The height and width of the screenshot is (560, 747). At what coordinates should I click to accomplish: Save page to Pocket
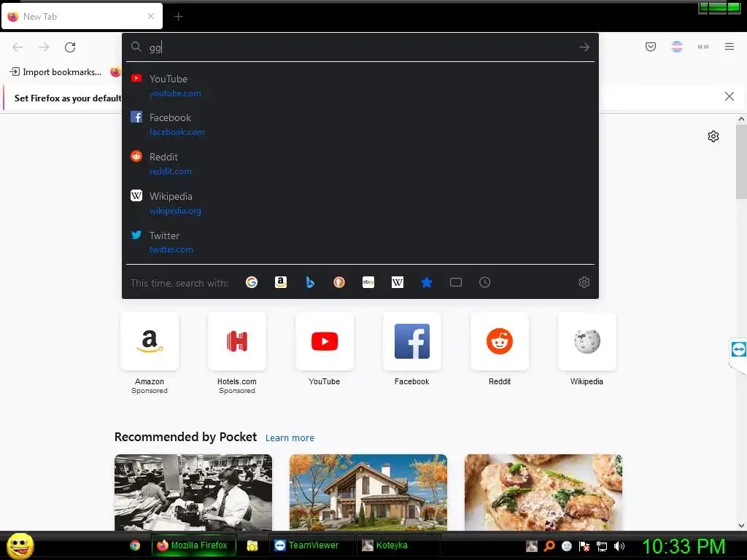(x=651, y=47)
